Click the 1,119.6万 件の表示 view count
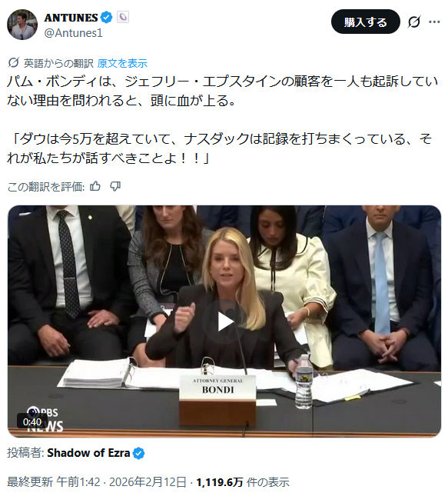Screen dimensions: 448x493 tap(243, 481)
